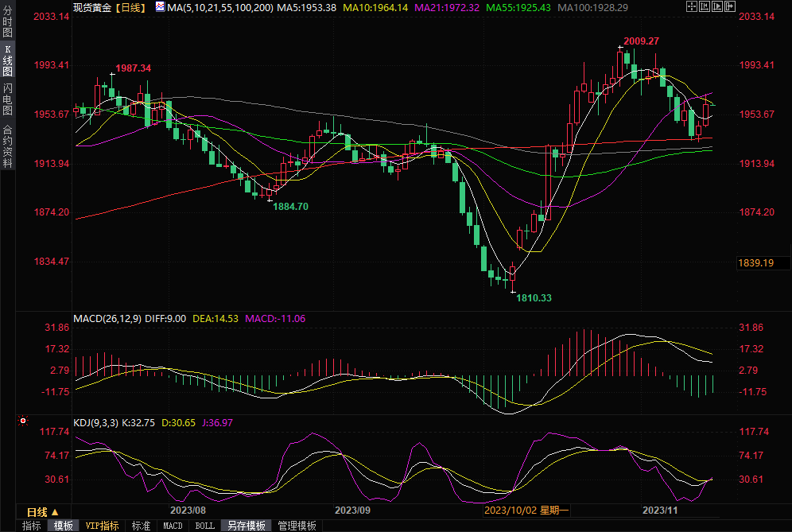Viewport: 792px width, 532px height.
Task: Click the crosshair cursor icon
Action: [692, 7]
